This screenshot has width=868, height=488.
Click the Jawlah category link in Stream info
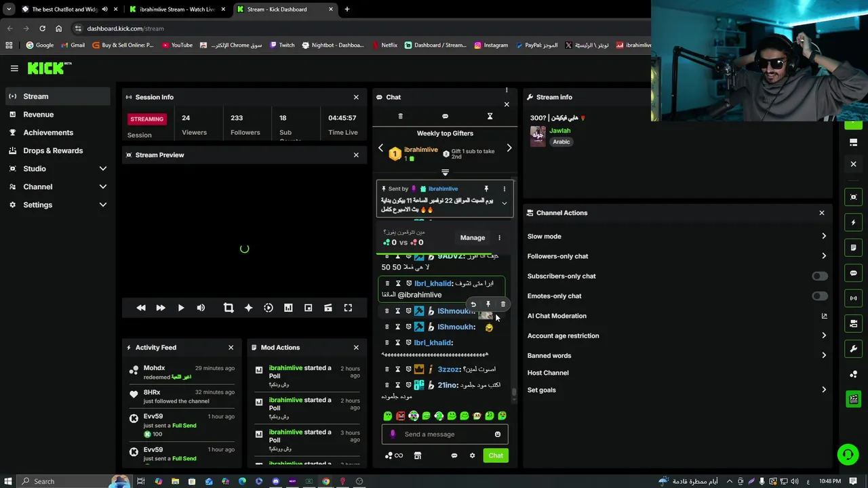(560, 130)
